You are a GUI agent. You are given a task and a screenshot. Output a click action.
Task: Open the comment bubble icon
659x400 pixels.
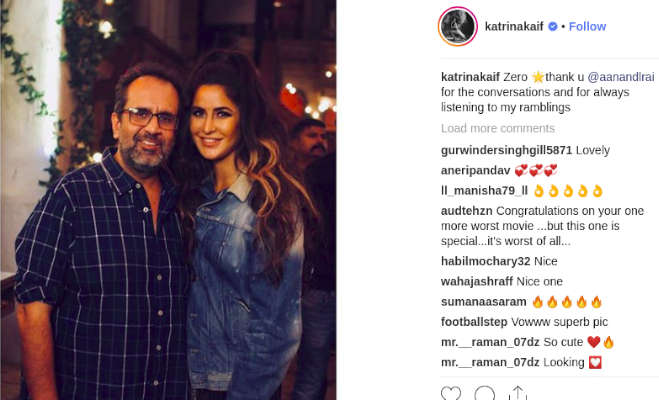coord(484,394)
